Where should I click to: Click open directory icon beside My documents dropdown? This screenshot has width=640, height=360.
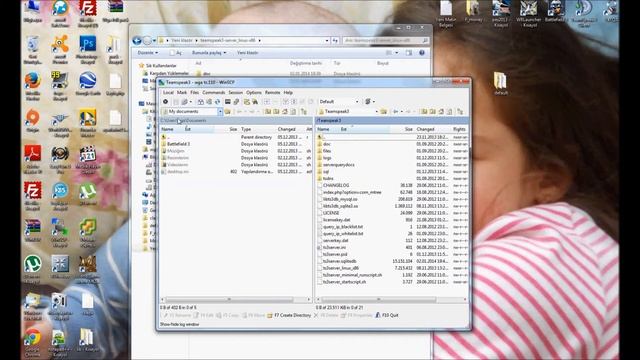tap(227, 111)
